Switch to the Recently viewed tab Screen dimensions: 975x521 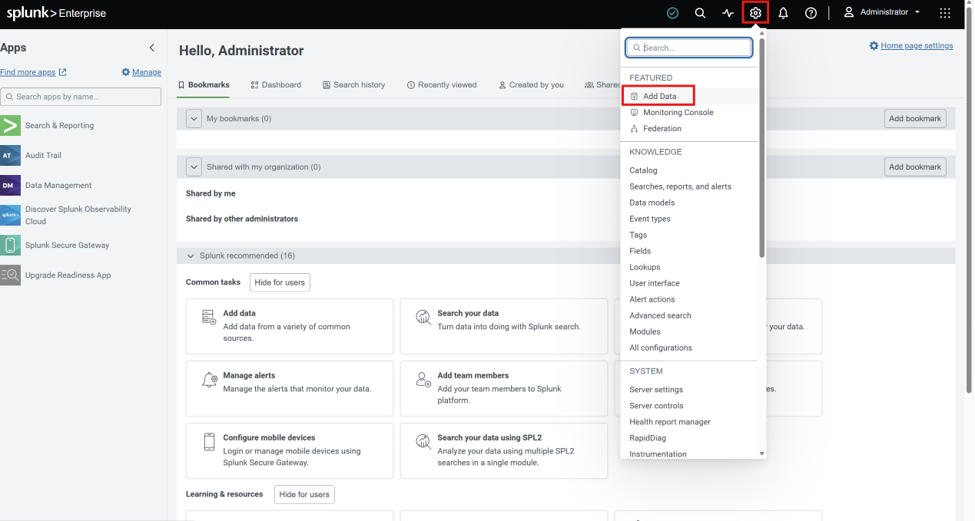[442, 85]
